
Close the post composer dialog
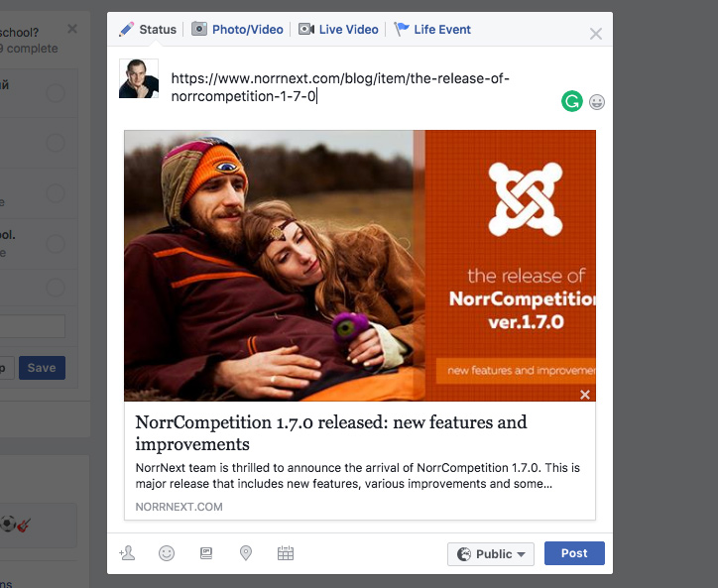click(595, 34)
